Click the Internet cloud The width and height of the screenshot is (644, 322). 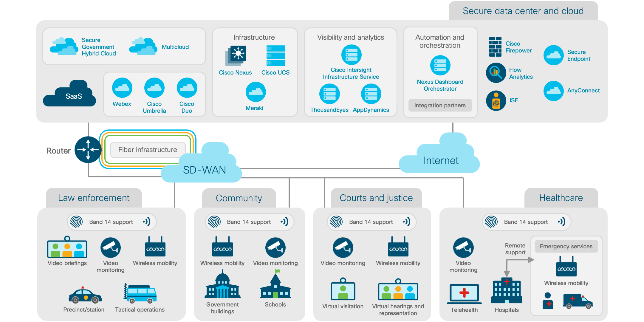click(439, 153)
